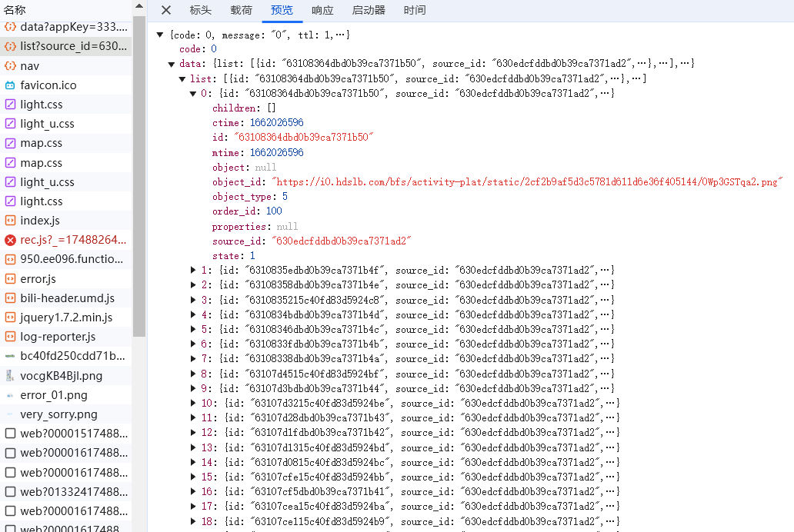Click the state value 1
This screenshot has height=532, width=794.
[252, 256]
